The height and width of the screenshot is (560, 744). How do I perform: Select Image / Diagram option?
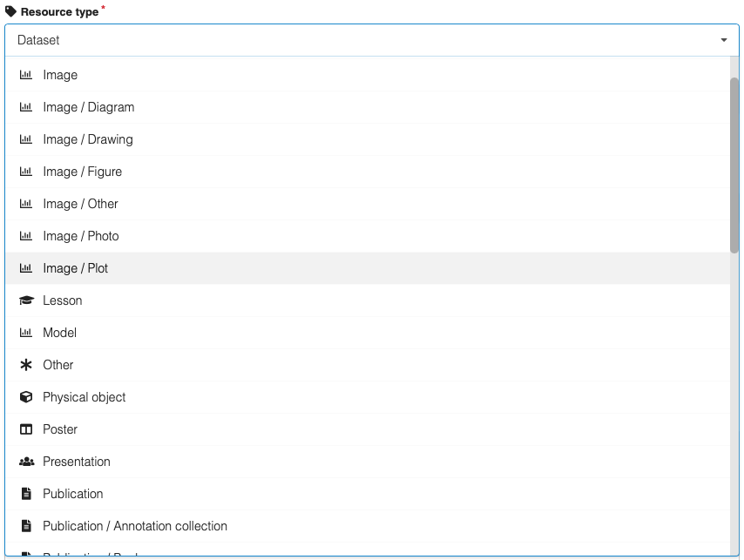[x=88, y=107]
